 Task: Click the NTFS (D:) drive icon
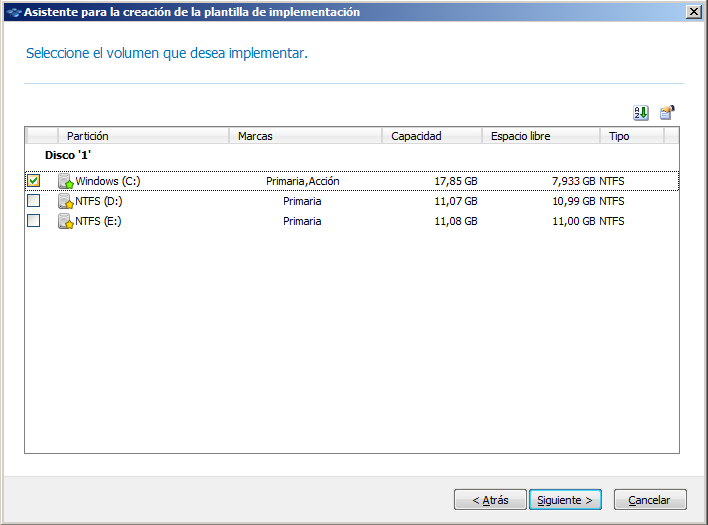66,201
